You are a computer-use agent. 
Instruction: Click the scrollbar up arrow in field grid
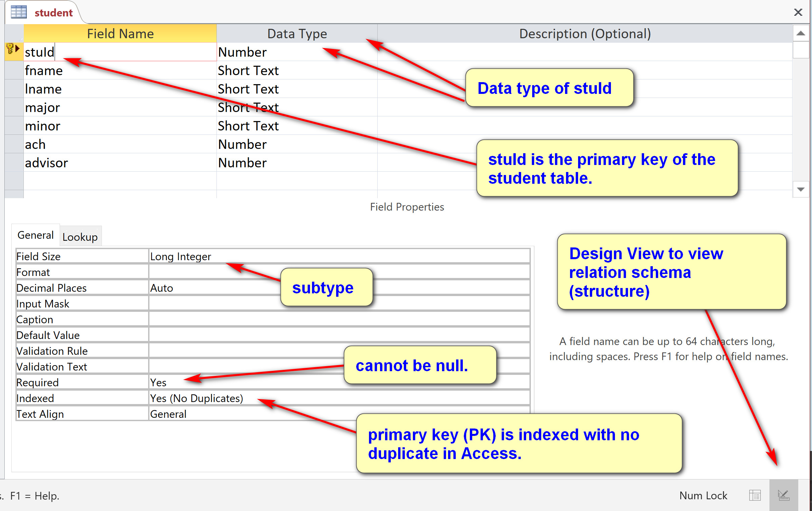click(x=801, y=33)
